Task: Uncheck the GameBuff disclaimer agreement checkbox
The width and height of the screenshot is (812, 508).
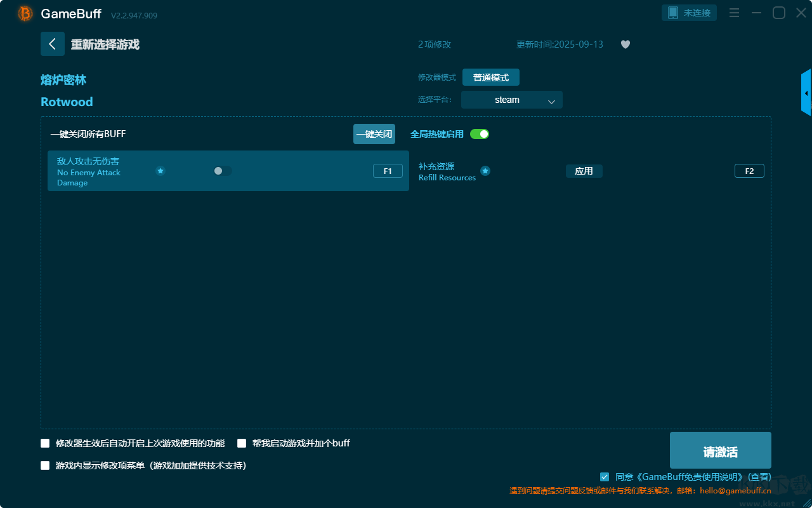Action: (x=605, y=477)
